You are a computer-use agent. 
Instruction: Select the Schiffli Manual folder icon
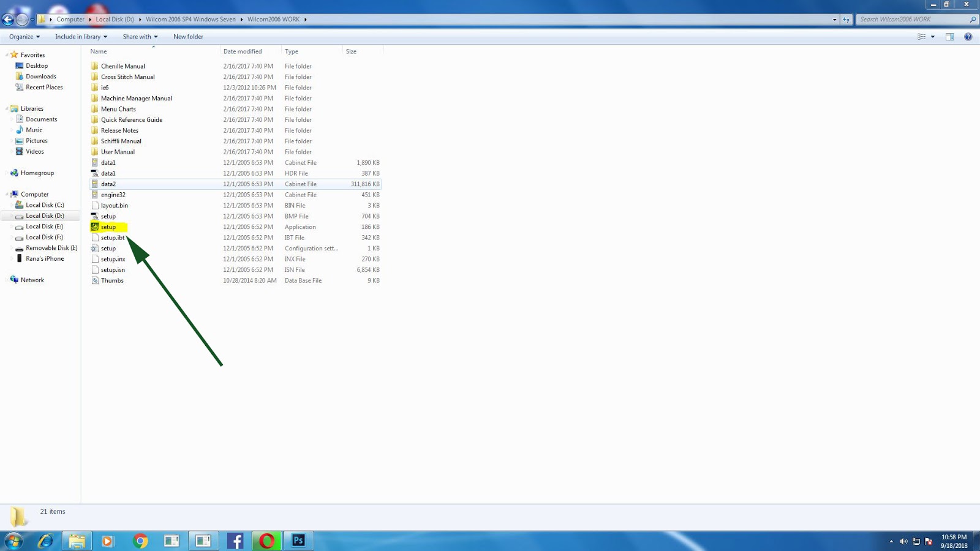point(95,141)
